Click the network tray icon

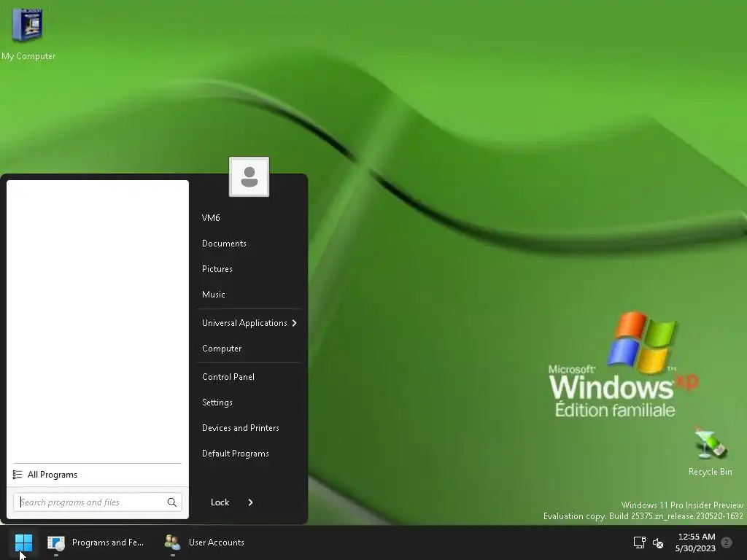coord(639,542)
